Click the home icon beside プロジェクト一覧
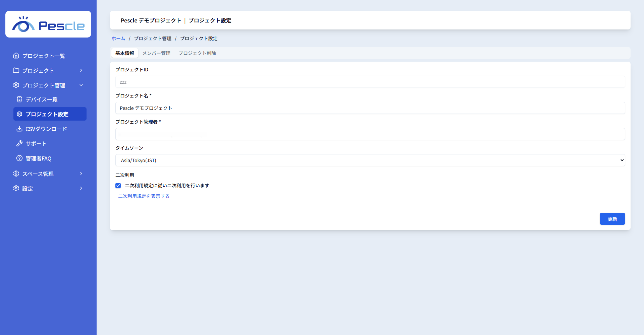644x335 pixels. (x=16, y=56)
